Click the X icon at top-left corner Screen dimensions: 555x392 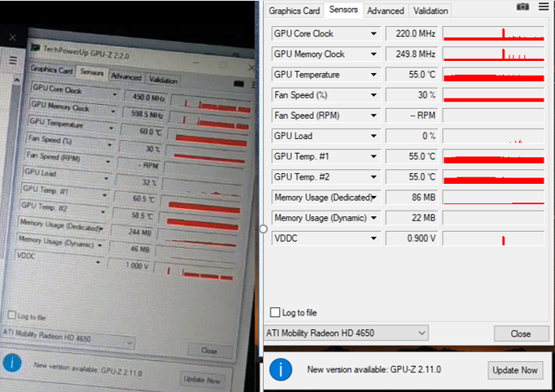pos(12,37)
